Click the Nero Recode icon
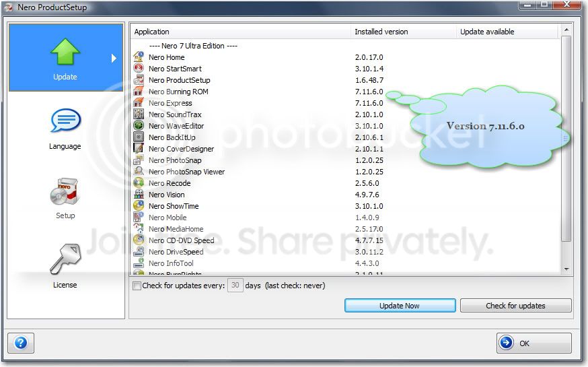This screenshot has width=588, height=367. 139,182
